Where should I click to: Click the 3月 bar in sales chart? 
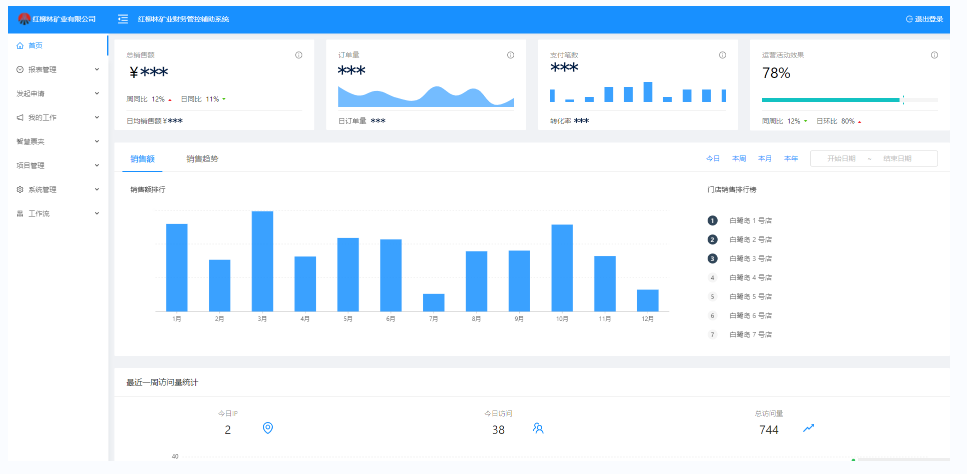(262, 261)
